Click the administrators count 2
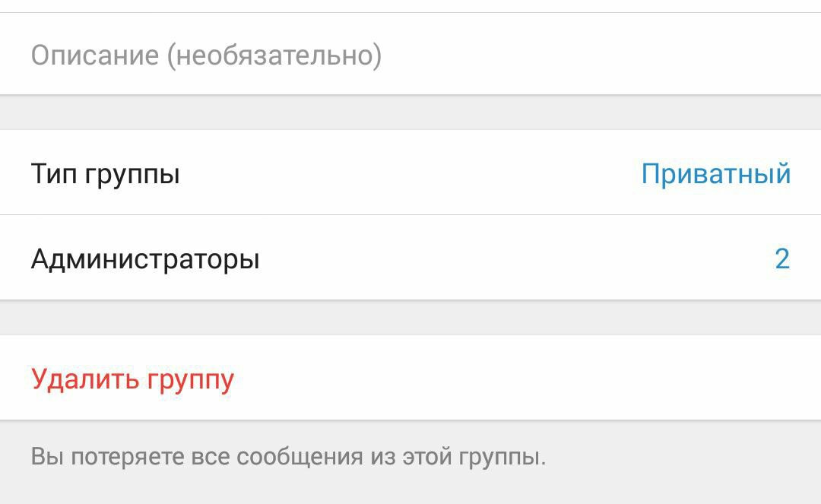821x504 pixels. click(x=781, y=259)
